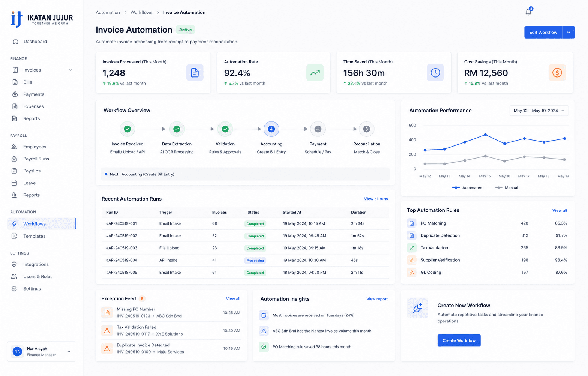This screenshot has height=376, width=588.
Task: Select the Reconciliation step dollar icon
Action: (x=367, y=129)
